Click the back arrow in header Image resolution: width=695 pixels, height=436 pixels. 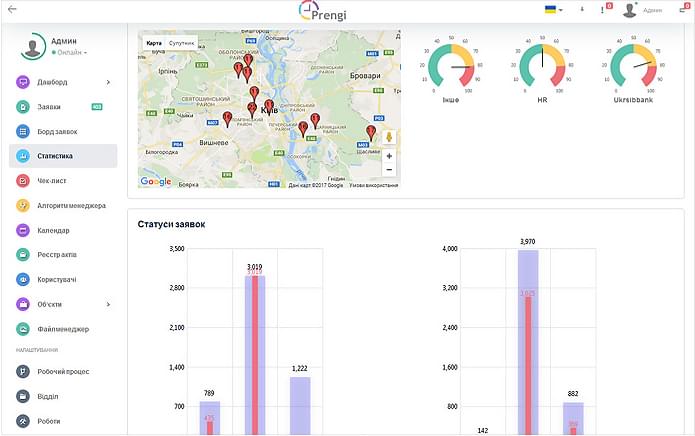click(x=12, y=9)
